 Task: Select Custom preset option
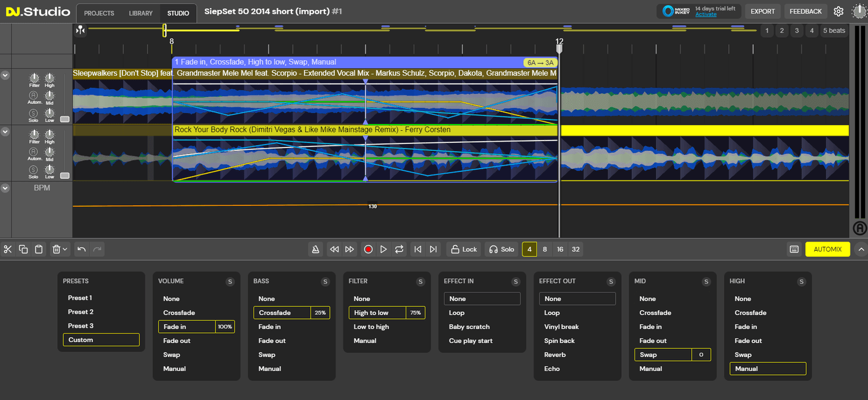coord(101,340)
